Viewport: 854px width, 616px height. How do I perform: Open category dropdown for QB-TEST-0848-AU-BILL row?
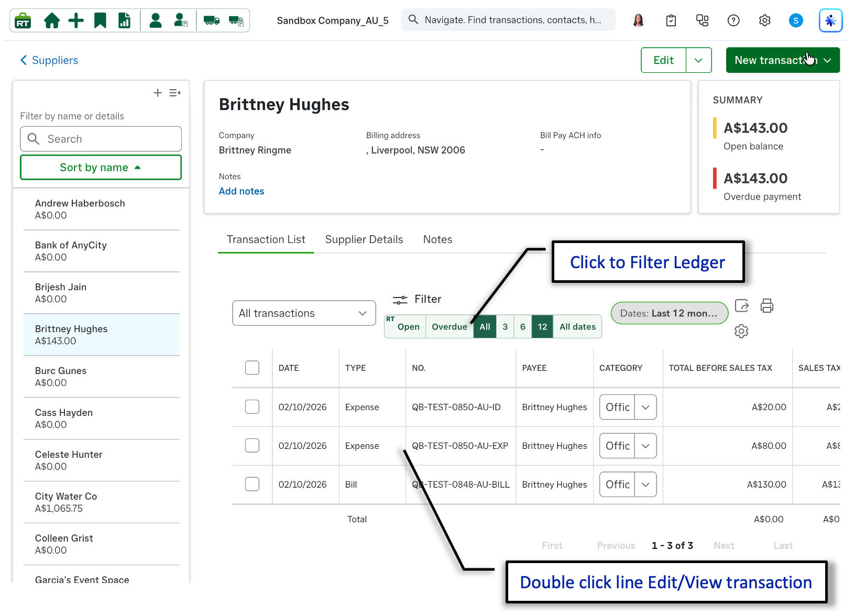point(645,485)
